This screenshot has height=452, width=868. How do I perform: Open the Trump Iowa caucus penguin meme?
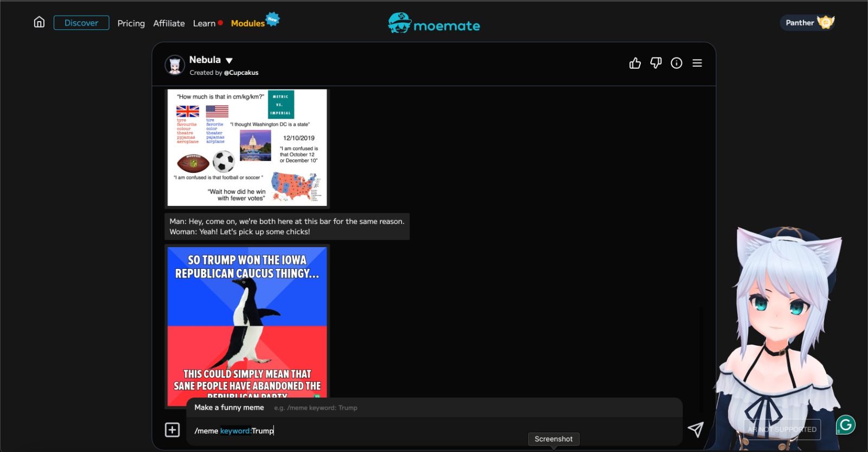click(x=247, y=326)
